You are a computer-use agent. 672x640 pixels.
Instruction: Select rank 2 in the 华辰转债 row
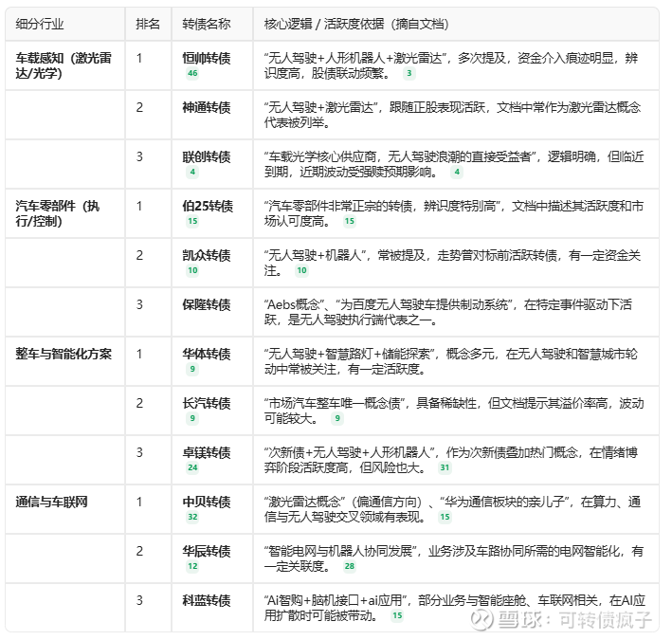point(139,551)
